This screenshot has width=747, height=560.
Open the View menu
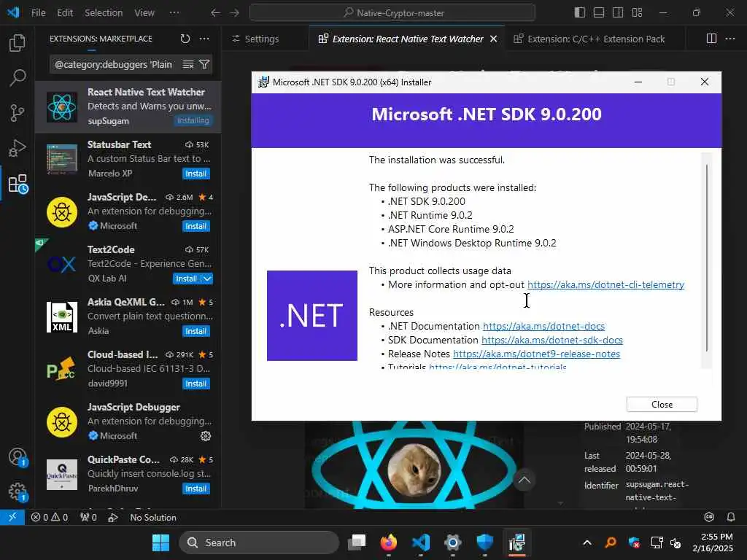(144, 13)
